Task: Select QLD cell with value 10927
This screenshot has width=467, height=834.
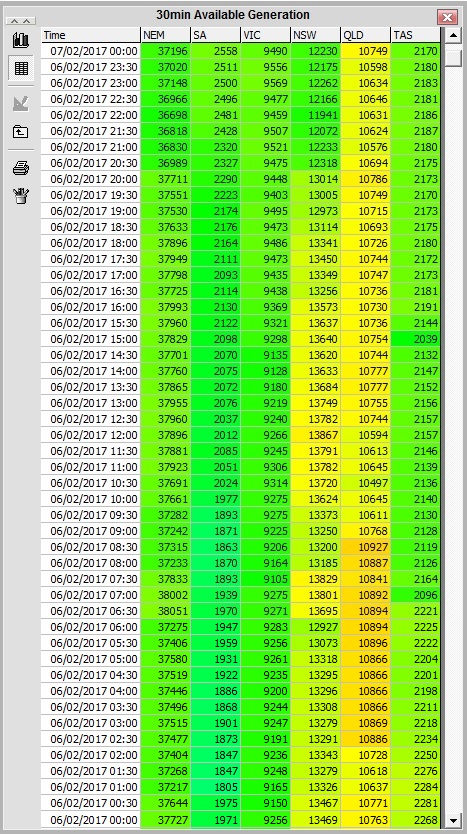Action: click(x=365, y=547)
